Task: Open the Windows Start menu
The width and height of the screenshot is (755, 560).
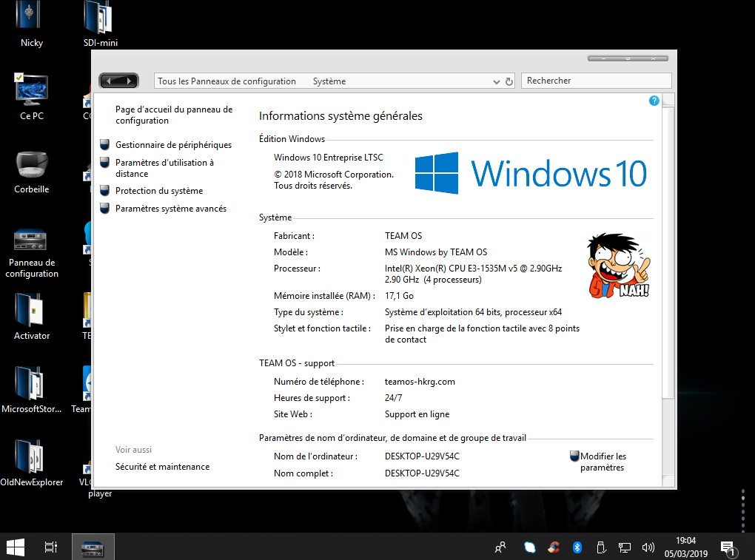Action: [x=16, y=547]
